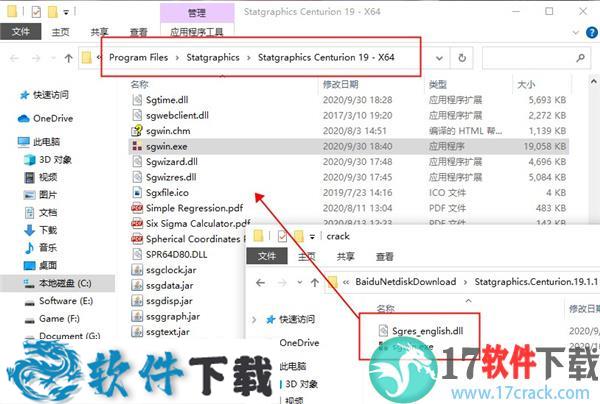Select the ssgdata.jar file
This screenshot has width=600, height=404.
click(x=170, y=285)
